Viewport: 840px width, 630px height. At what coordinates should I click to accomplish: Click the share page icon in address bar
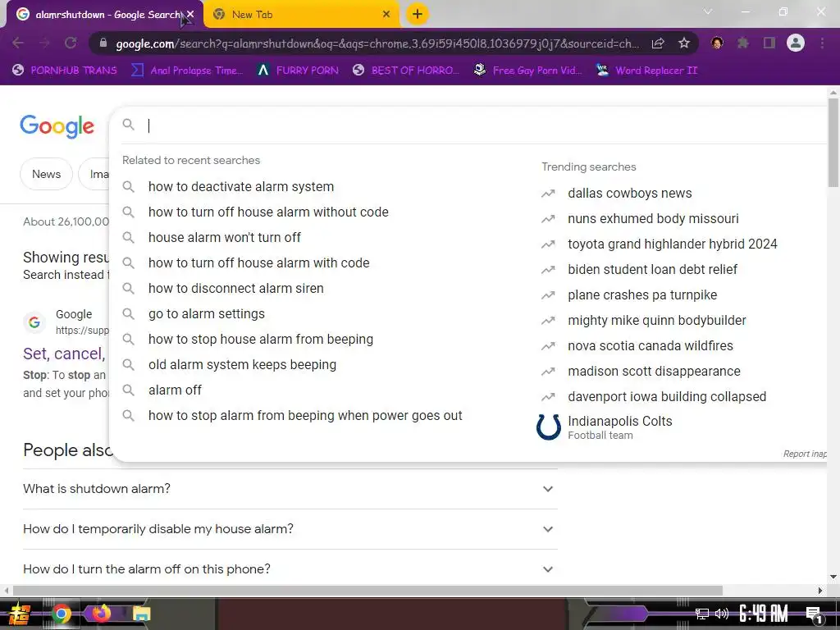click(x=658, y=43)
